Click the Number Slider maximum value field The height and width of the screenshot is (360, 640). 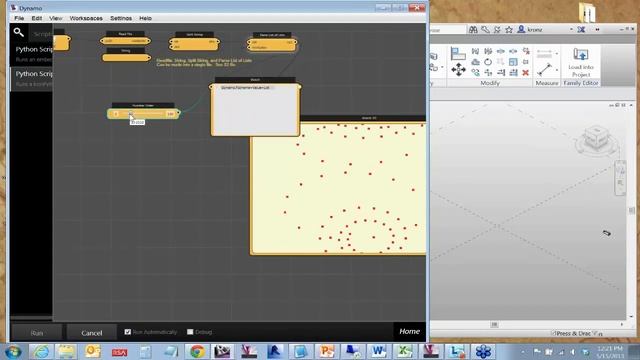(171, 114)
